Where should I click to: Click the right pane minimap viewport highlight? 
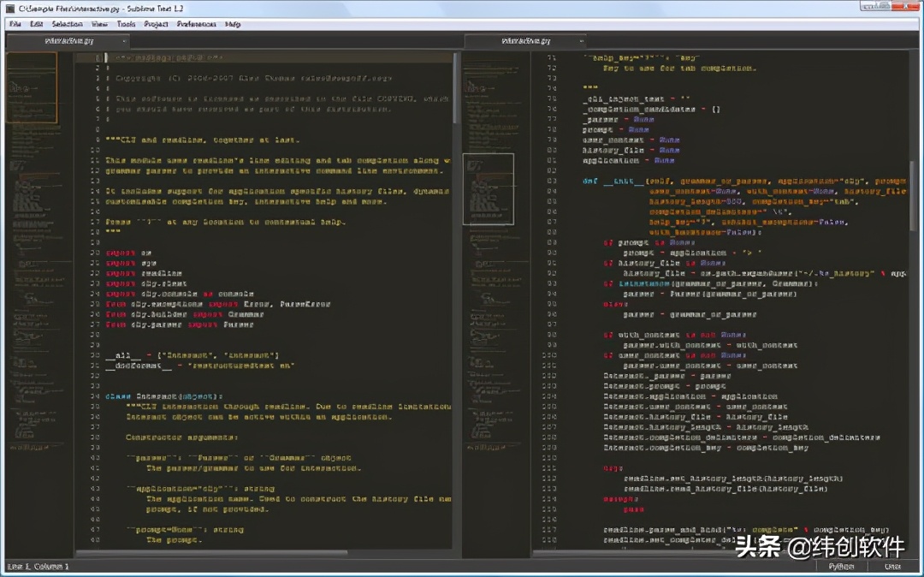click(489, 189)
